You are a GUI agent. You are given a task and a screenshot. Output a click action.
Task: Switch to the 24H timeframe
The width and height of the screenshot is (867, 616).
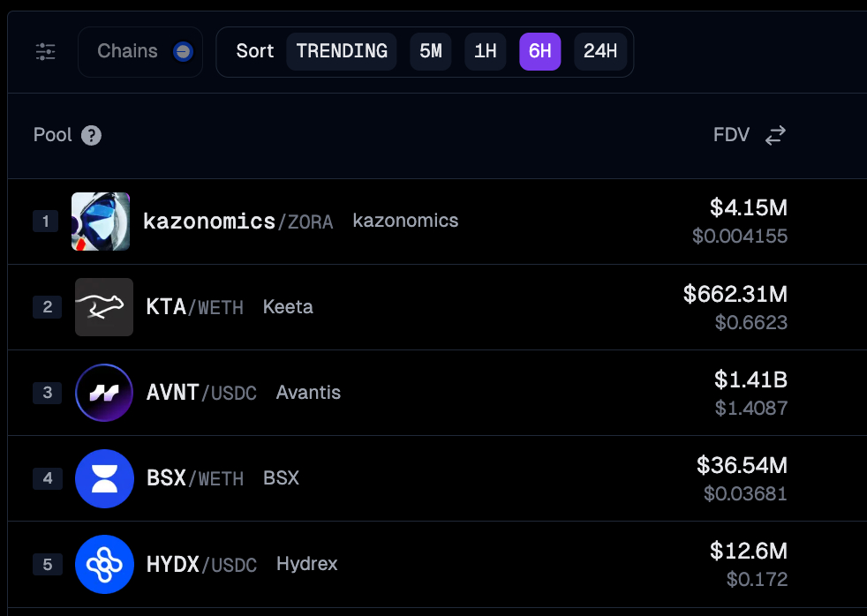click(600, 51)
